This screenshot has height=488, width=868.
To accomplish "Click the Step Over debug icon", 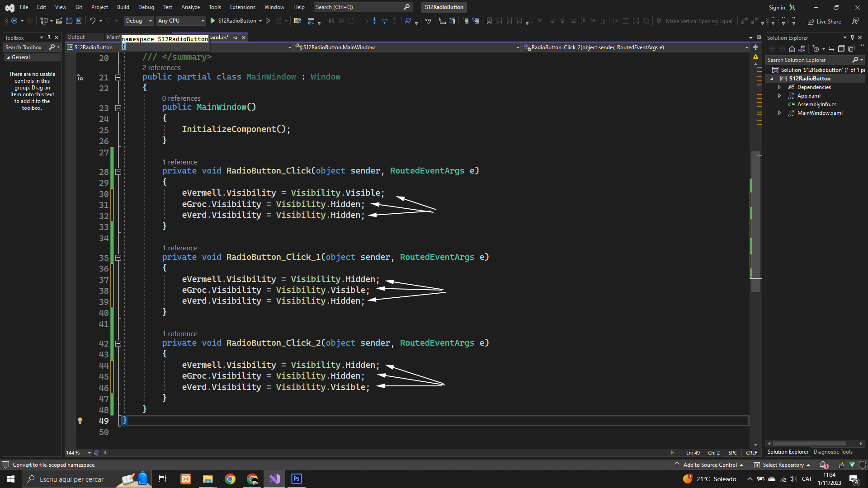I will (384, 21).
